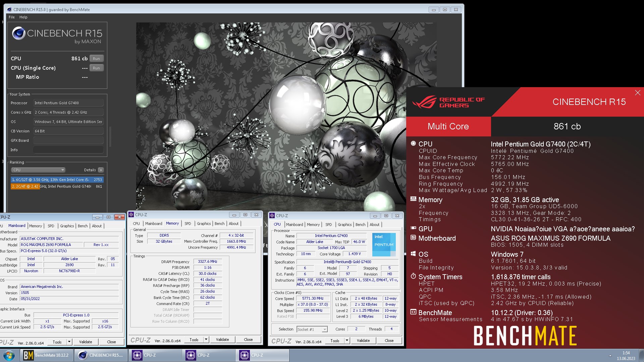Click the CPU section icon in BenchMate panel
The width and height of the screenshot is (644, 362).
pos(413,143)
